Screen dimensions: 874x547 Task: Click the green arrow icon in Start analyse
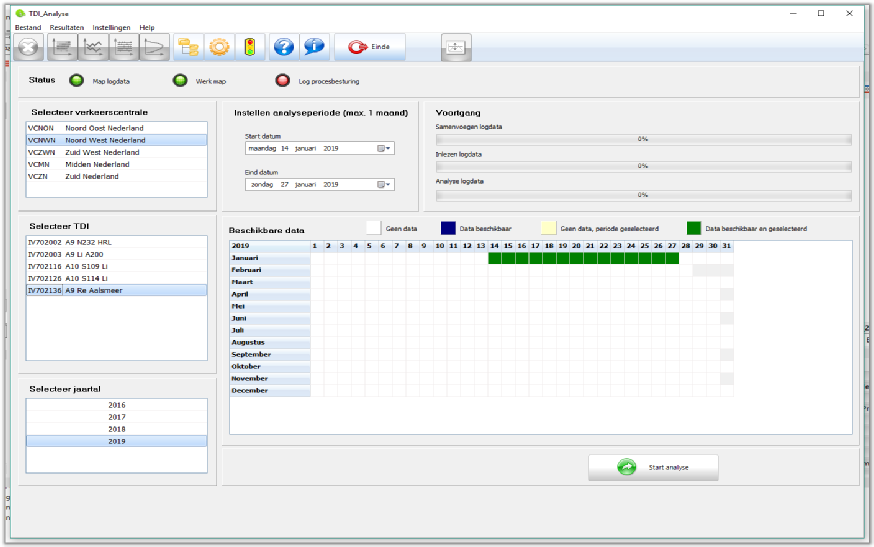(627, 467)
